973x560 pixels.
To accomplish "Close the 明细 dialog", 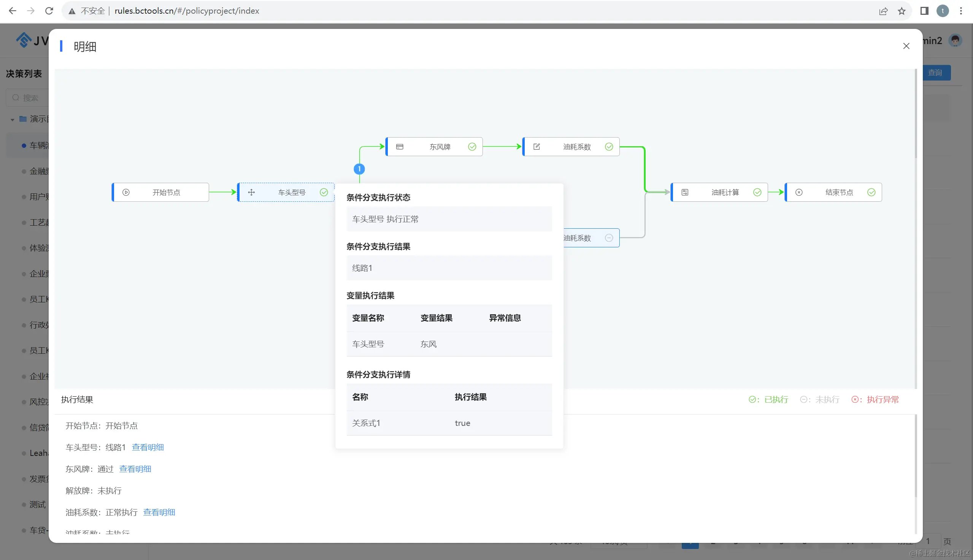I will [x=906, y=46].
